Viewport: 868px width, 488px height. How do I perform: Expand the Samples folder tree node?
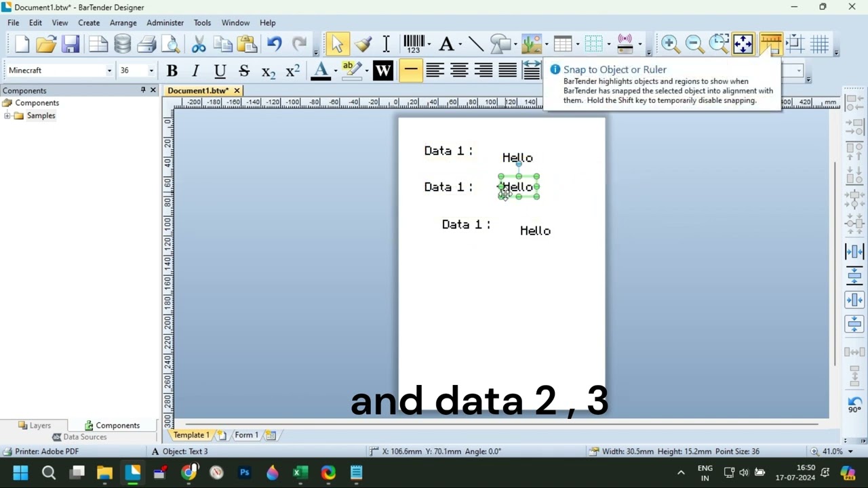(x=7, y=116)
